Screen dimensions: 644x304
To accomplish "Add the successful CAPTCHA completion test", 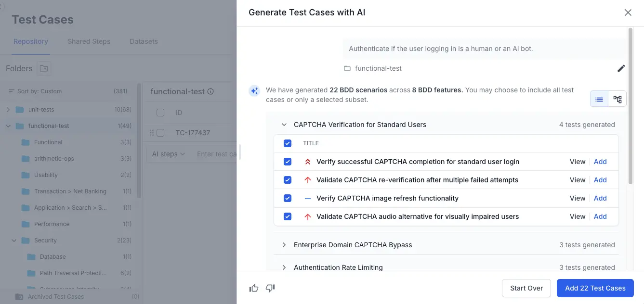I will tap(600, 162).
